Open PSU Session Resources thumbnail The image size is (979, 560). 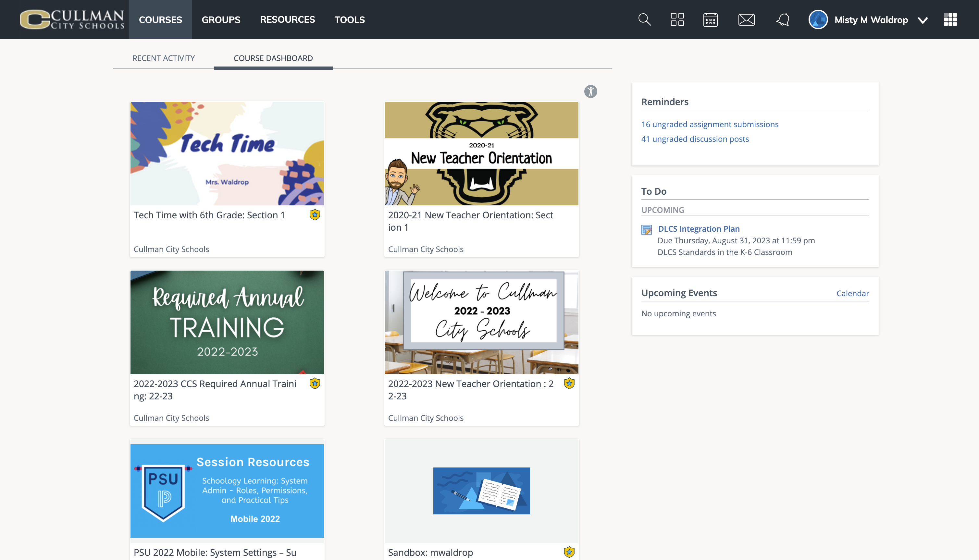click(x=227, y=491)
